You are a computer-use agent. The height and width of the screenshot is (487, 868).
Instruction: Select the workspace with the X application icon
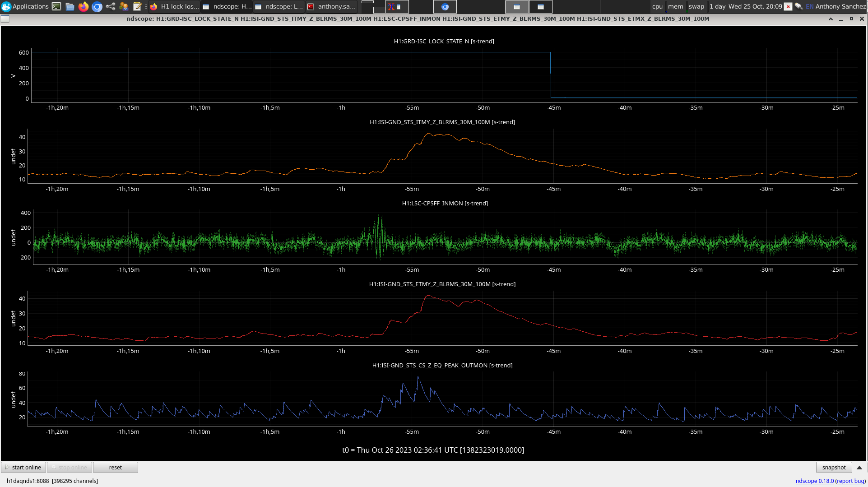391,7
